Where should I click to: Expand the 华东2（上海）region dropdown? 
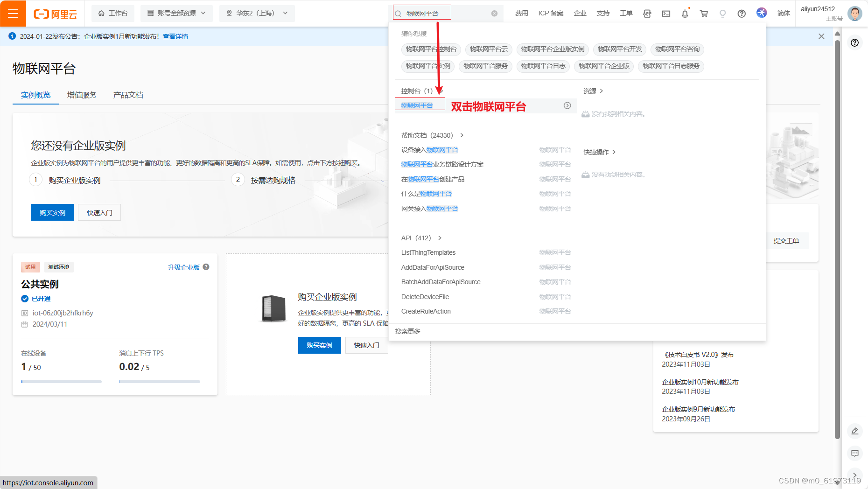(x=257, y=13)
